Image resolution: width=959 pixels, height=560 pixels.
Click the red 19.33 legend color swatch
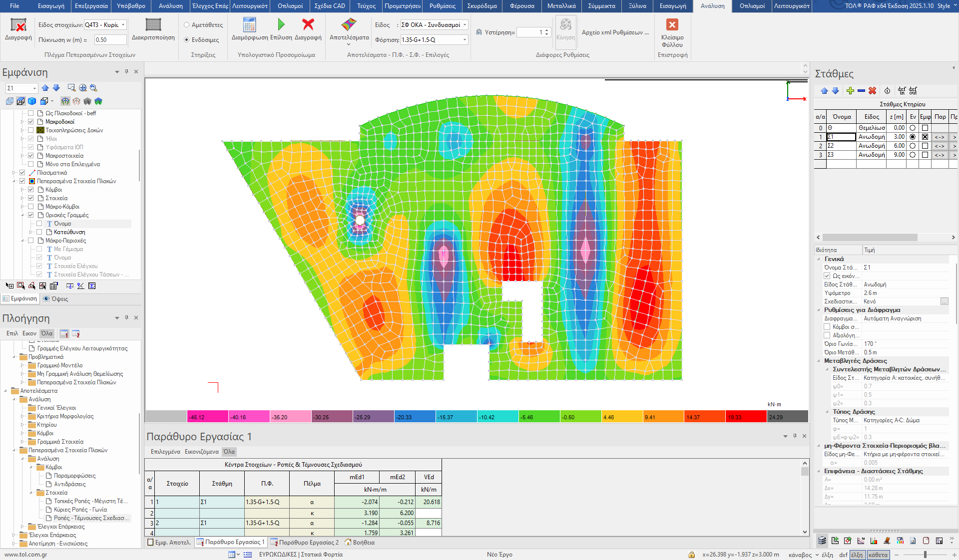(x=746, y=417)
